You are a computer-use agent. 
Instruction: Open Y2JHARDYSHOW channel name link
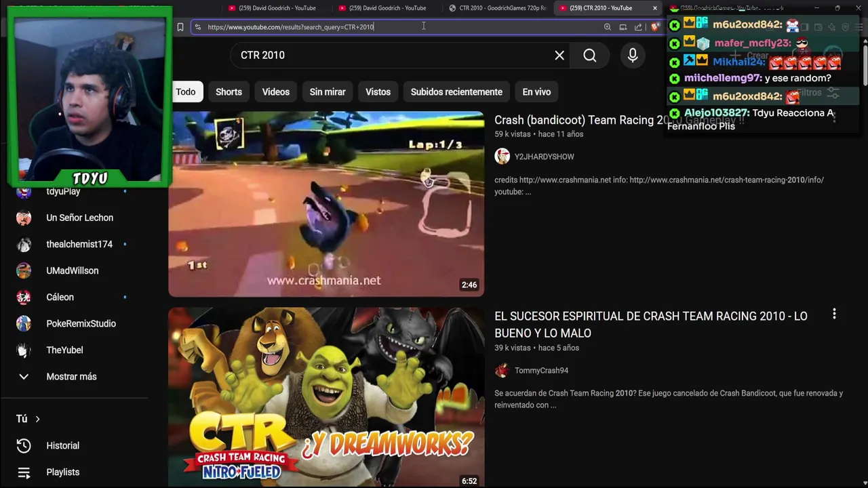[x=545, y=157]
